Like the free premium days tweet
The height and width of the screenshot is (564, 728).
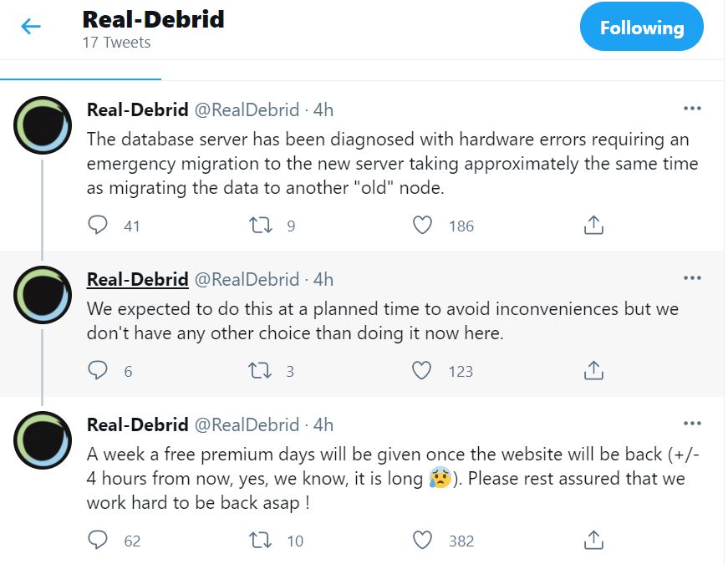pyautogui.click(x=423, y=540)
